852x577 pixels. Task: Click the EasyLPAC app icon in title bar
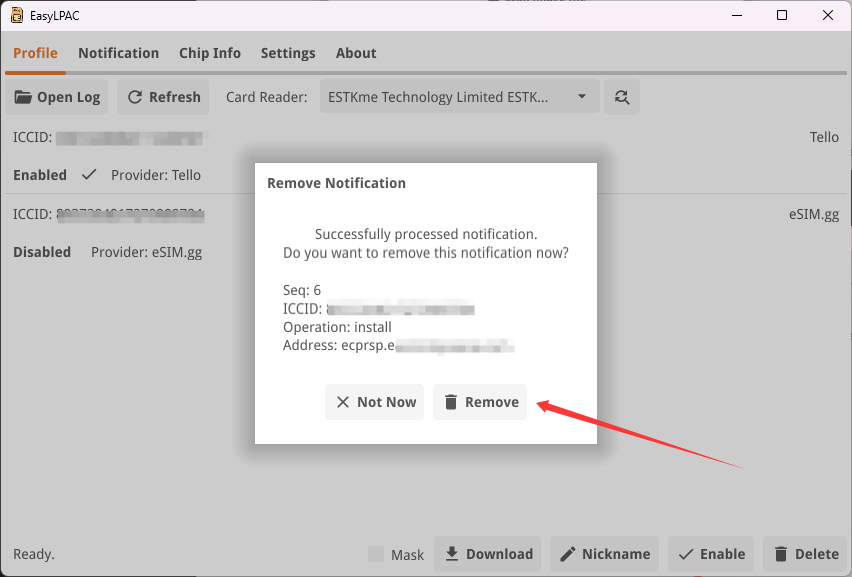point(17,15)
